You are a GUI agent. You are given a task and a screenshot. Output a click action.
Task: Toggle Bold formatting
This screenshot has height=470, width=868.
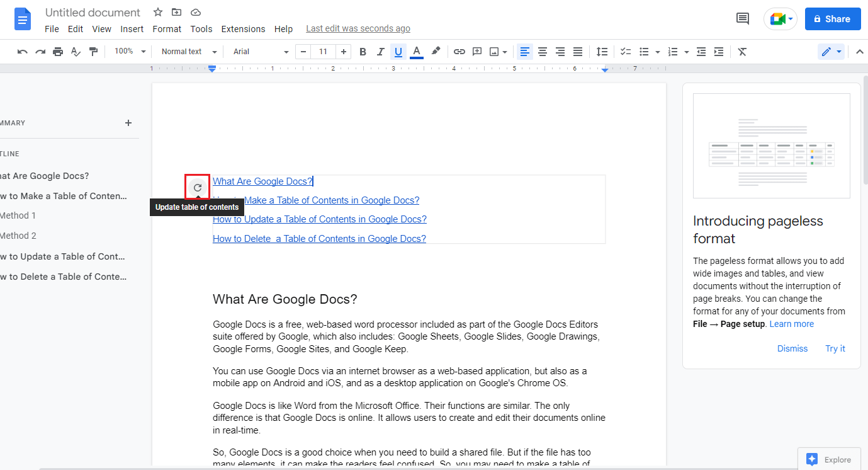363,52
